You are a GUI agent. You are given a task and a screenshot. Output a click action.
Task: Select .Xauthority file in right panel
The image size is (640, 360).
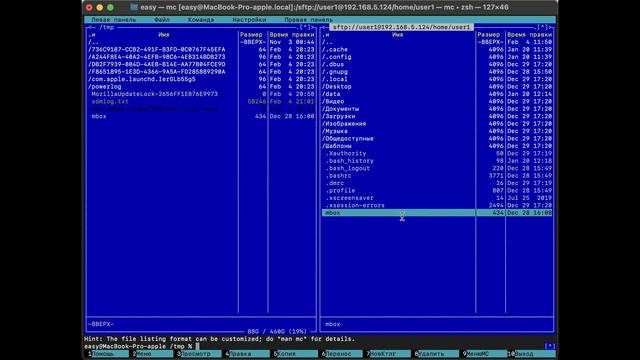coord(437,153)
